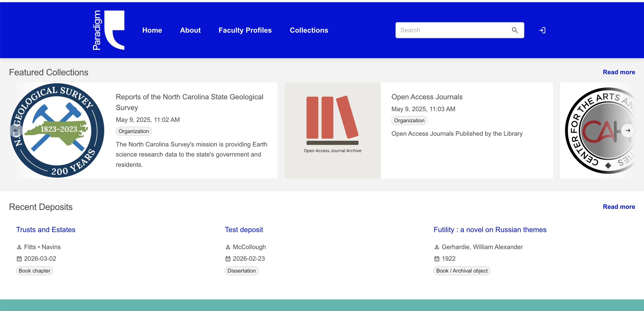The height and width of the screenshot is (311, 644).
Task: Navigate to Faculty Profiles
Action: [x=245, y=30]
